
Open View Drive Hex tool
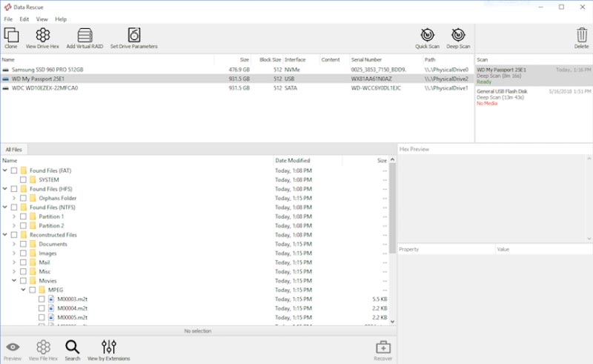pyautogui.click(x=42, y=36)
